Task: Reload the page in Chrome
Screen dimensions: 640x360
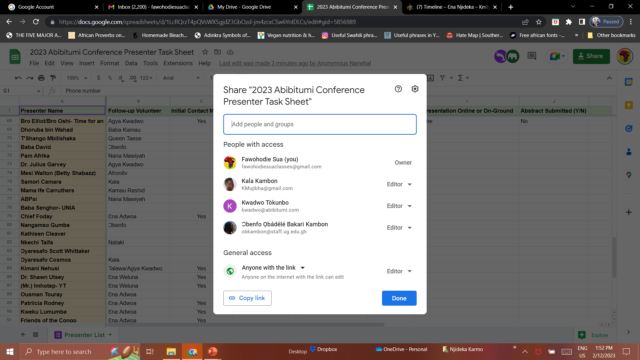Action: click(x=36, y=22)
